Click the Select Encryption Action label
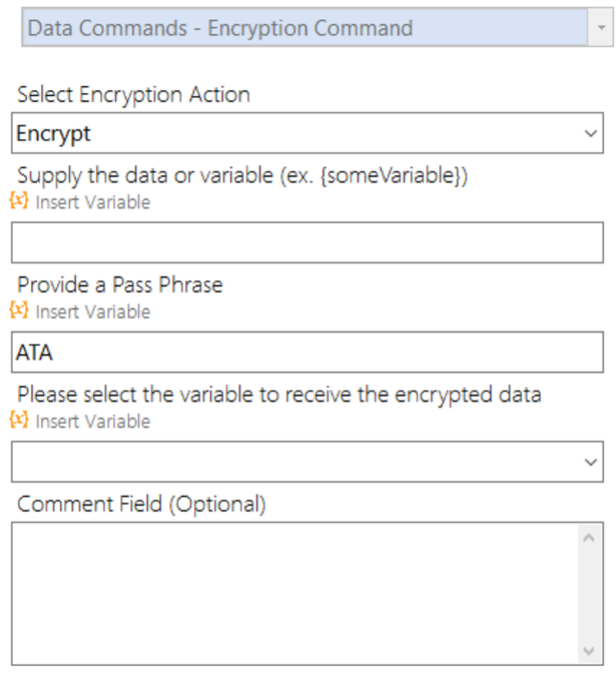Screen dimensions: 616x685 coord(133,95)
